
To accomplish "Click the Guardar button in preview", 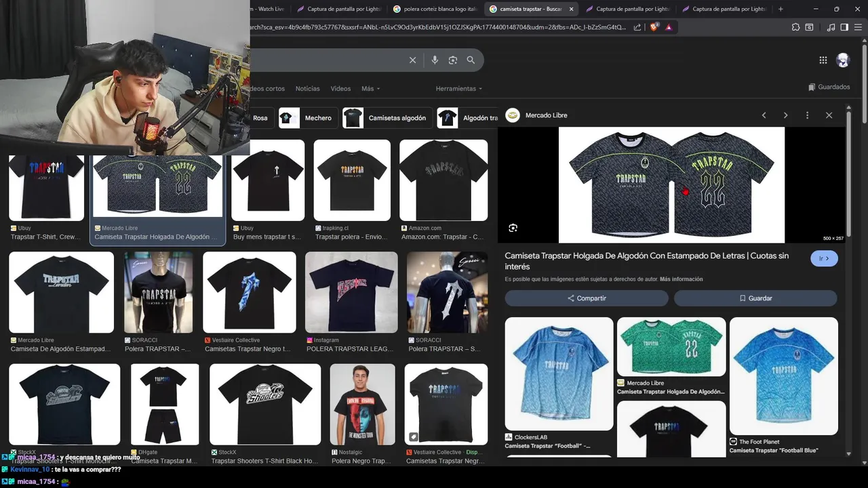I will (755, 298).
